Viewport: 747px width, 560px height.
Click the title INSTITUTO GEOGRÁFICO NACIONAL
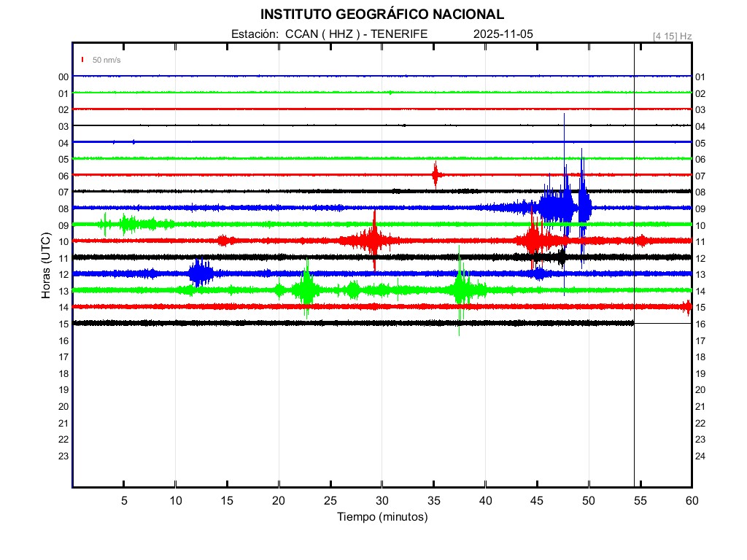point(382,15)
